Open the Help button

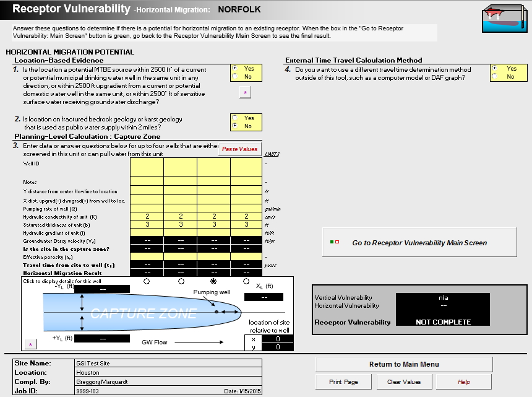pos(464,382)
